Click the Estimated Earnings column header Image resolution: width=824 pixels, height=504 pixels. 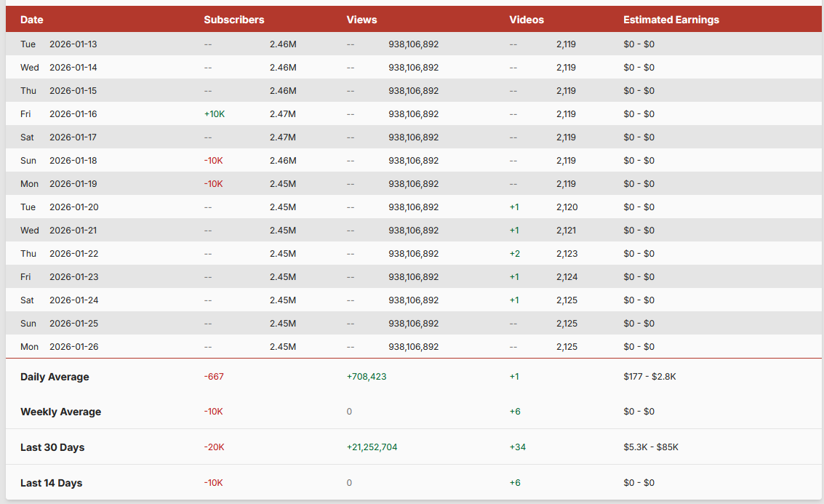671,20
